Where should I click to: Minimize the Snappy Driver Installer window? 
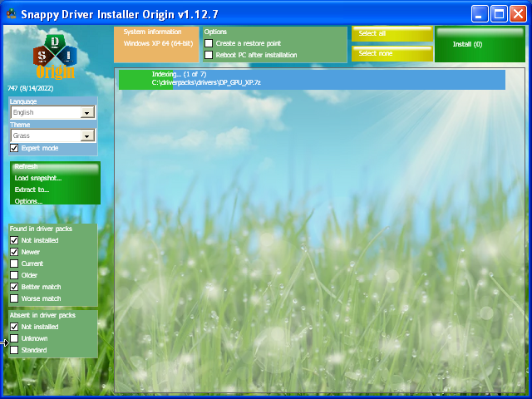480,14
